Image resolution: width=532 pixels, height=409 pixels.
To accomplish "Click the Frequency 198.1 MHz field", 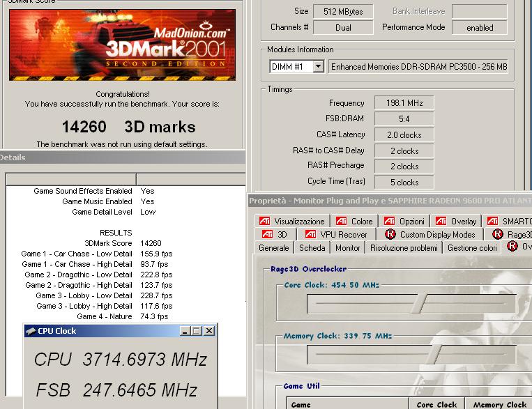I will (x=404, y=102).
